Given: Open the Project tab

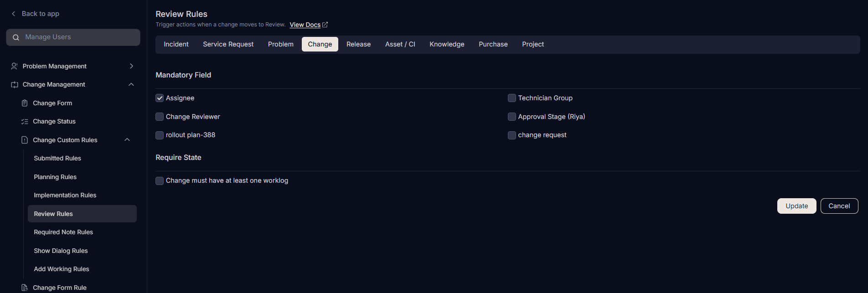Looking at the screenshot, I should point(533,44).
